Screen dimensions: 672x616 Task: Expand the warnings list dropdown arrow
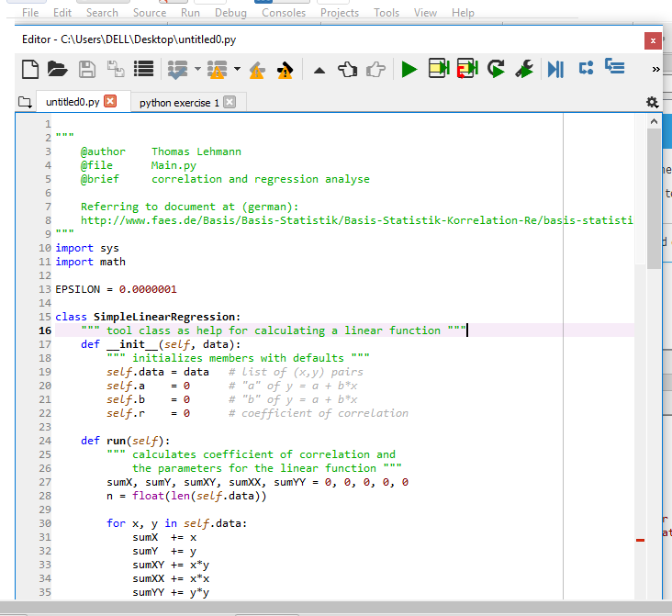click(x=237, y=69)
